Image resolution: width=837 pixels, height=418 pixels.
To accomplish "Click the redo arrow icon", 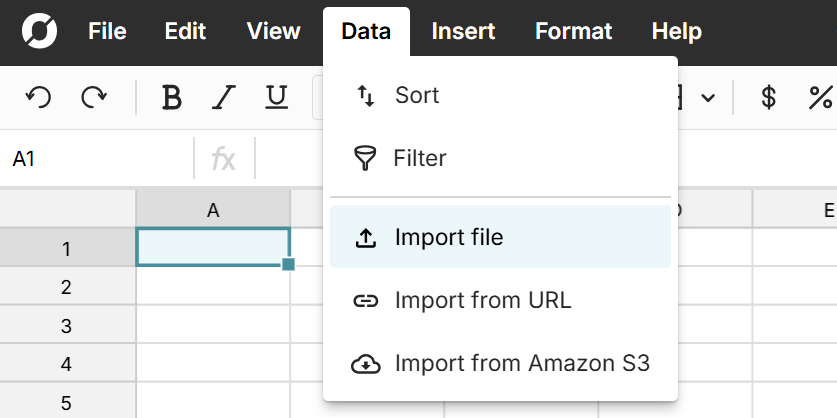I will tap(94, 97).
